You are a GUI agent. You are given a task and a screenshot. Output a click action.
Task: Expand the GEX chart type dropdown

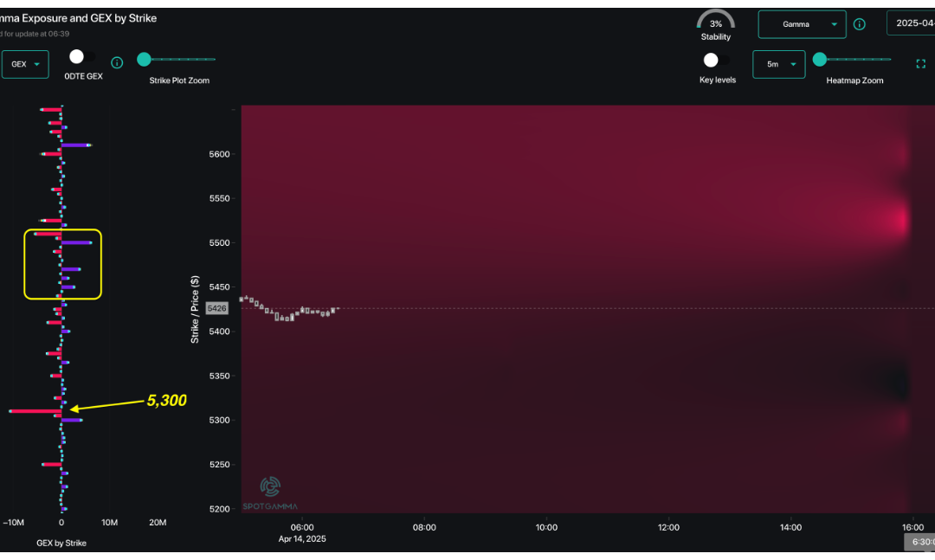(24, 64)
